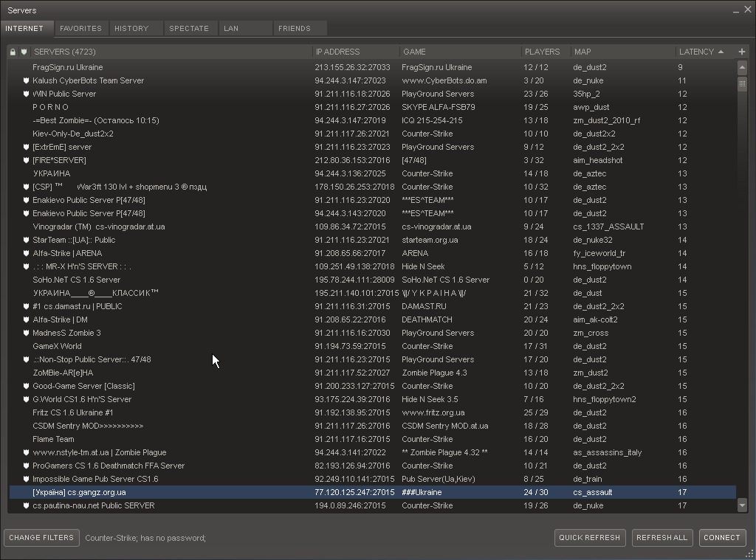Click the server list scrollbar thumb
Screen dimensions: 756x560
[742, 83]
